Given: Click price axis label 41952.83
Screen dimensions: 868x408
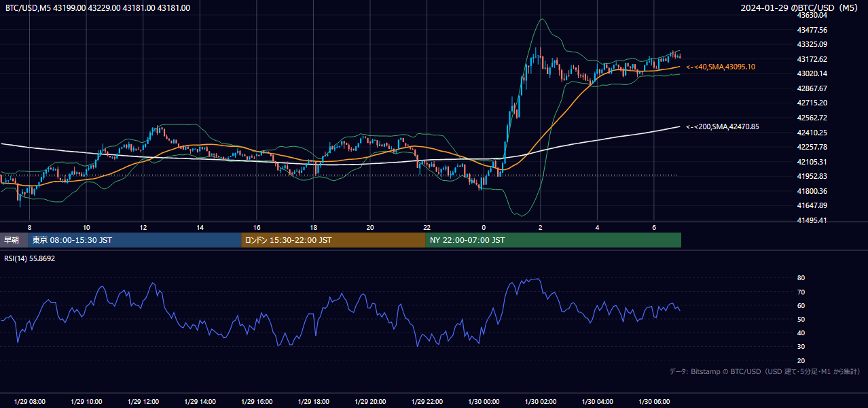Looking at the screenshot, I should coord(812,176).
